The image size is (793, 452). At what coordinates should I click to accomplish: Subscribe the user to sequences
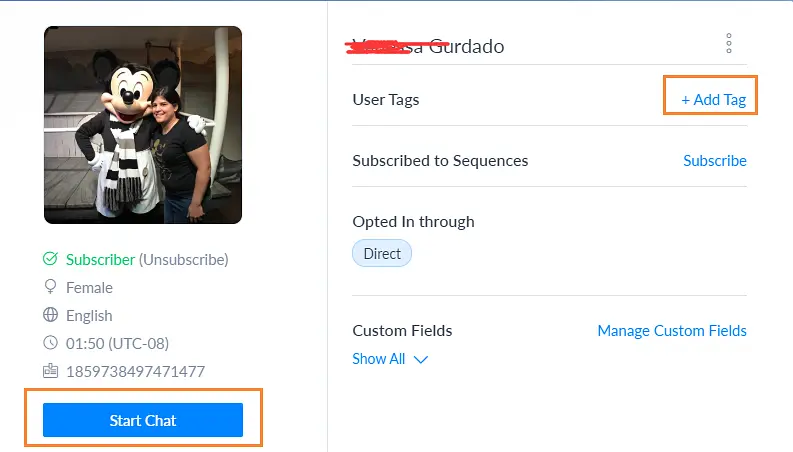714,160
